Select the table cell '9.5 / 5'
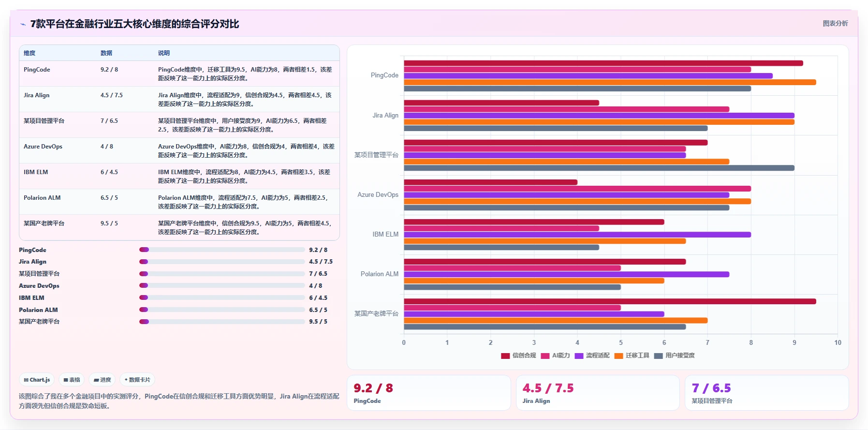 109,223
